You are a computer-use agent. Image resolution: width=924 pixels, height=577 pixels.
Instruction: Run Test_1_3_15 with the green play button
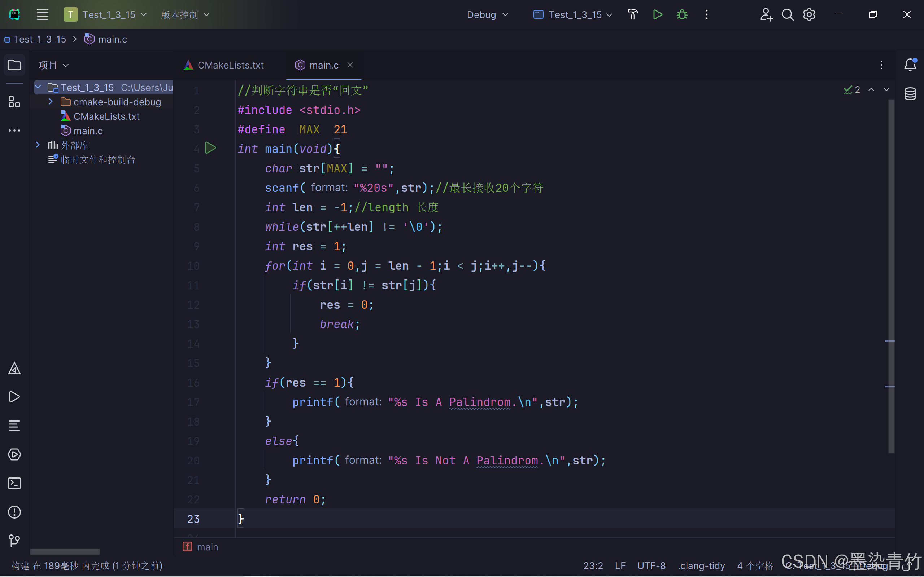[658, 14]
